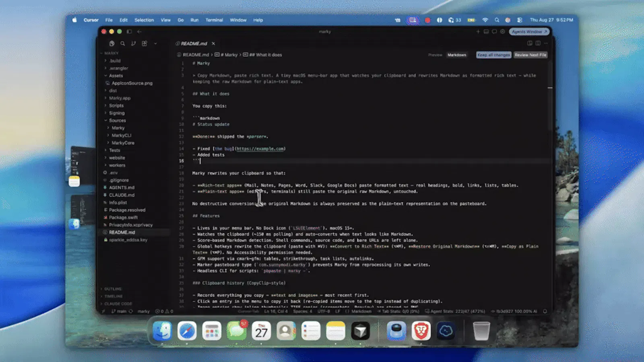Click Keep all changes

click(494, 55)
